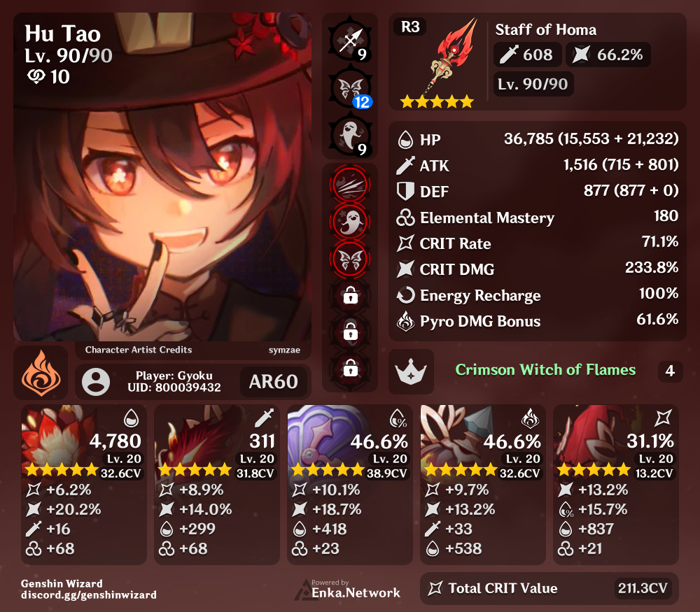
Task: Click the player profile avatar icon
Action: click(96, 382)
